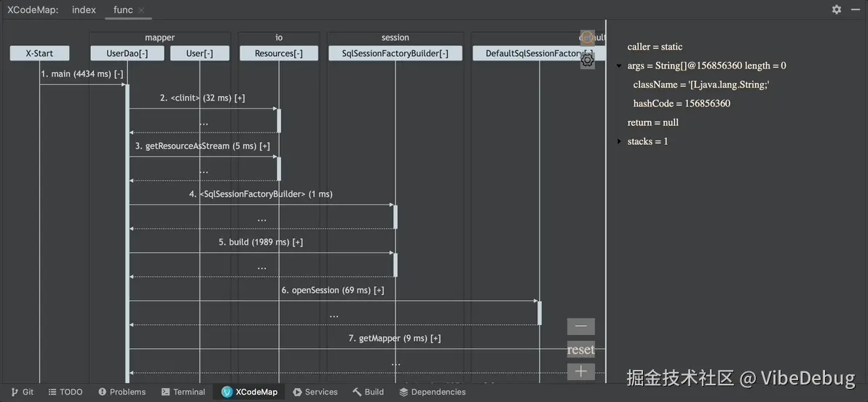Close the func tab
868x402 pixels.
[x=142, y=10]
